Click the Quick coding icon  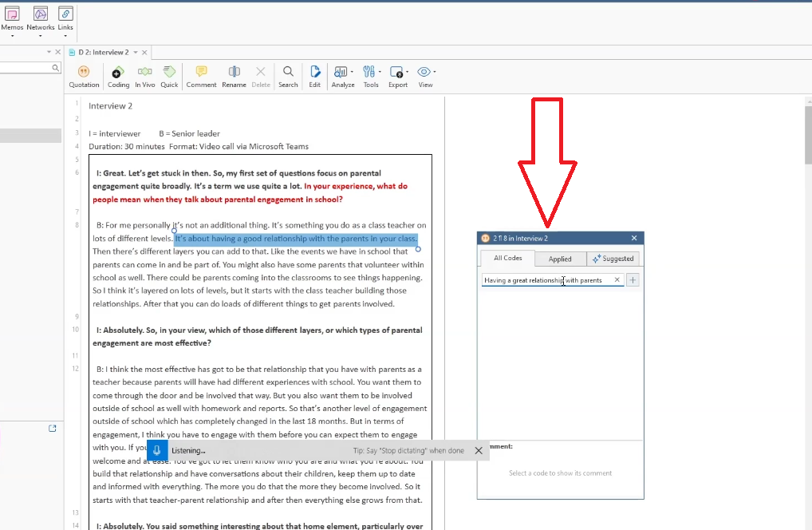[x=169, y=76]
